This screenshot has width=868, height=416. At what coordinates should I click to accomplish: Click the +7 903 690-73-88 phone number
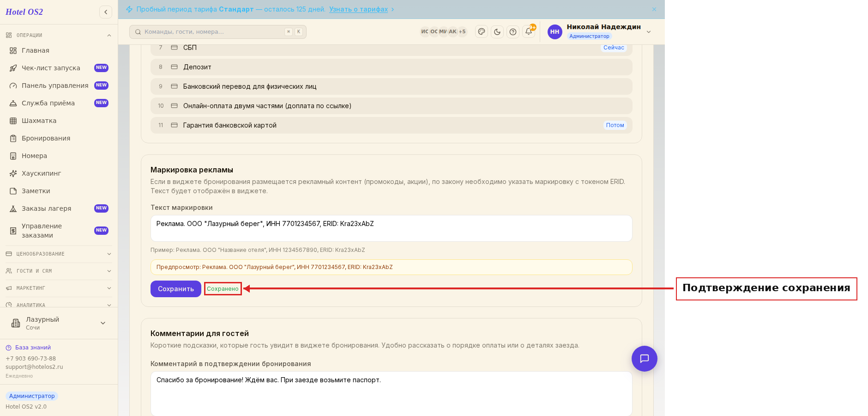30,359
